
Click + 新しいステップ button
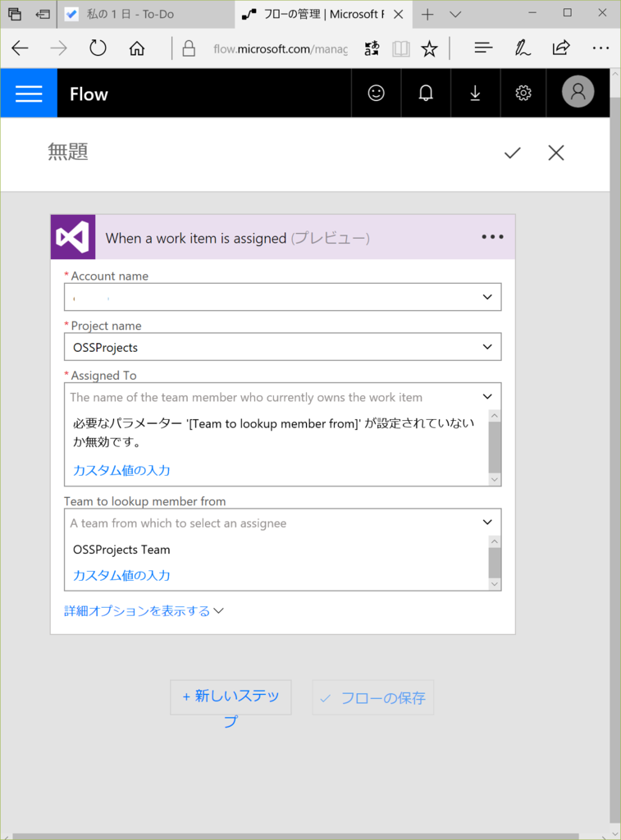click(x=231, y=697)
